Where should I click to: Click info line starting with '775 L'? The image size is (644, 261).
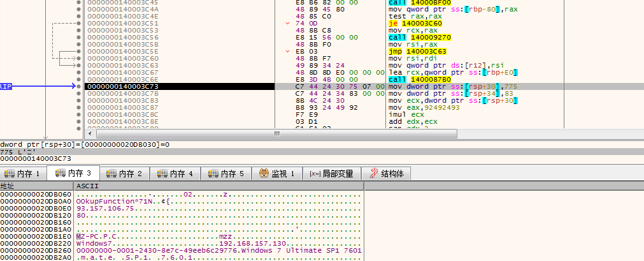tap(18, 151)
